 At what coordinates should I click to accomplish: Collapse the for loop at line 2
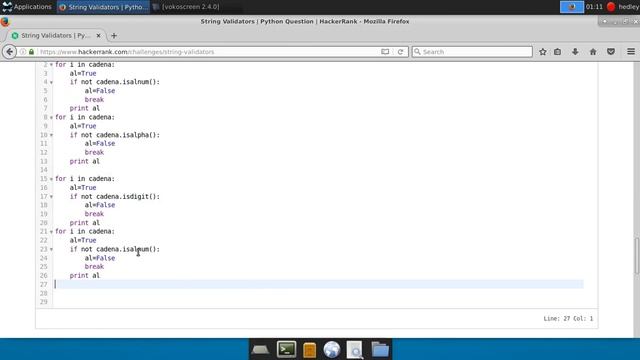click(51, 65)
